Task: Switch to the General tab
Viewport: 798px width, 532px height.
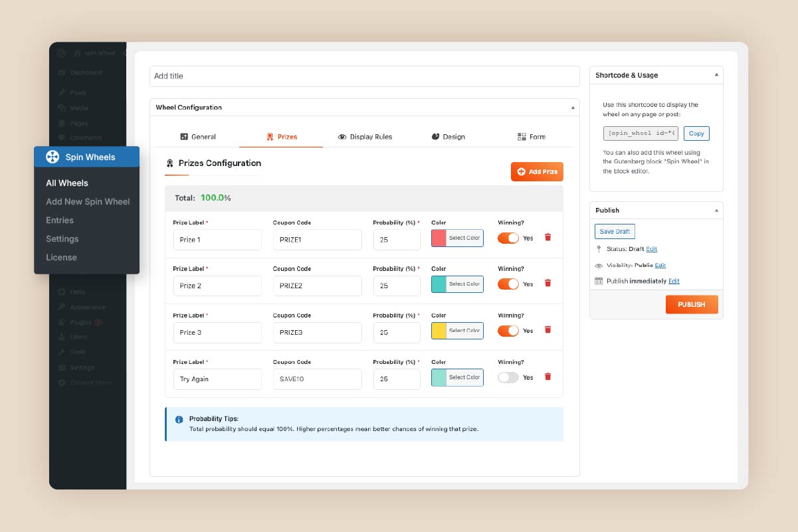Action: click(198, 137)
